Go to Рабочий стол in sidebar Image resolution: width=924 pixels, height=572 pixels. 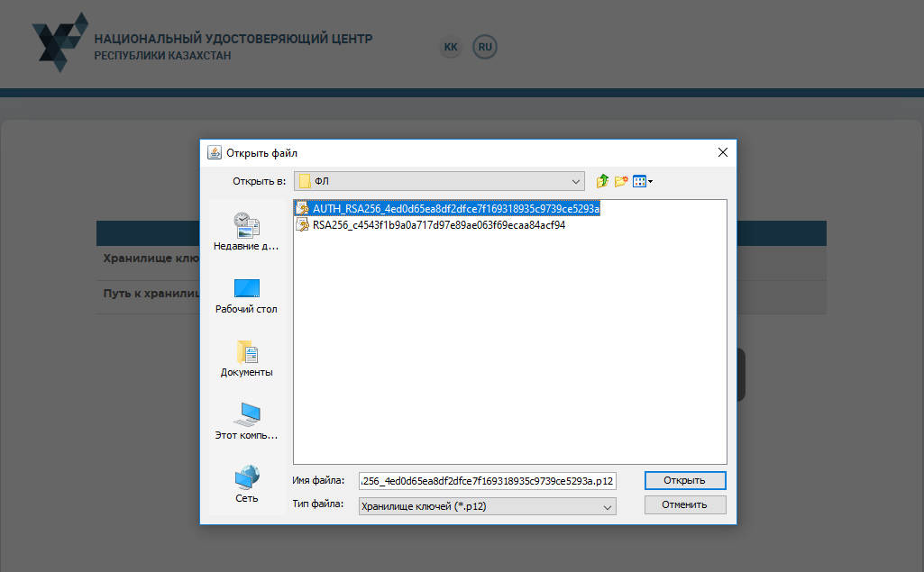[x=247, y=295]
